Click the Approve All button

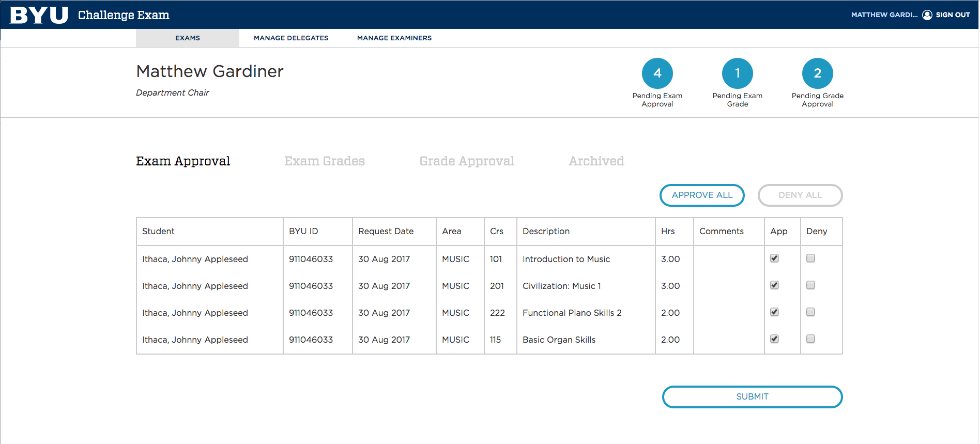[x=702, y=195]
